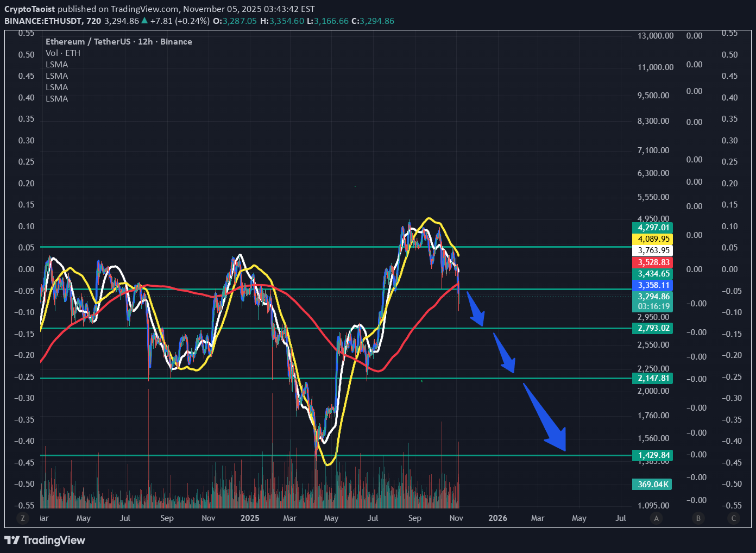756x553 pixels.
Task: Select the middle blue down arrow
Action: (505, 354)
